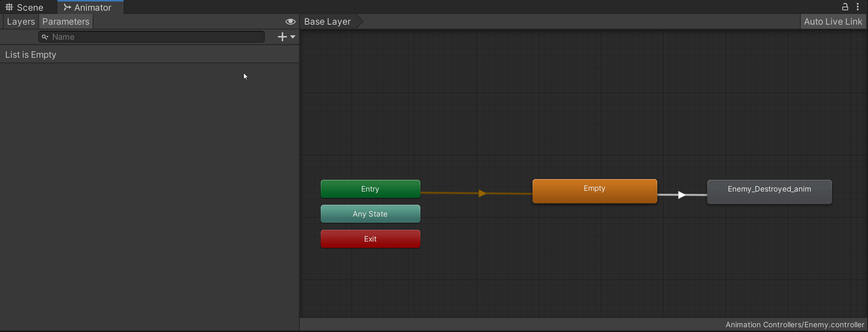868x332 pixels.
Task: Open the Layers tab
Action: click(21, 22)
